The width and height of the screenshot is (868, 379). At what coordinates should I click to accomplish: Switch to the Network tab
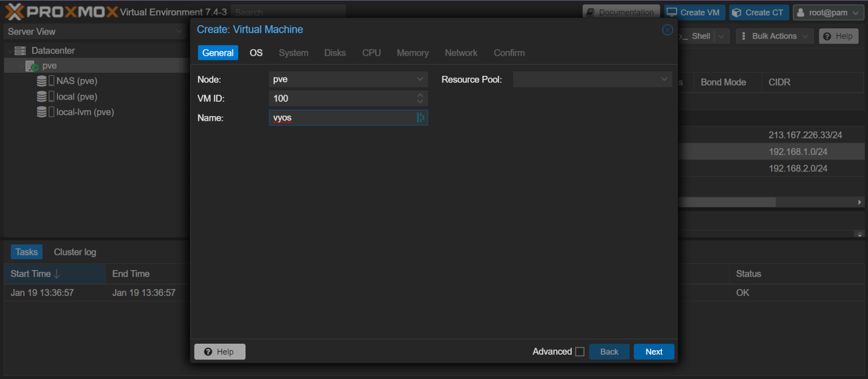[461, 53]
